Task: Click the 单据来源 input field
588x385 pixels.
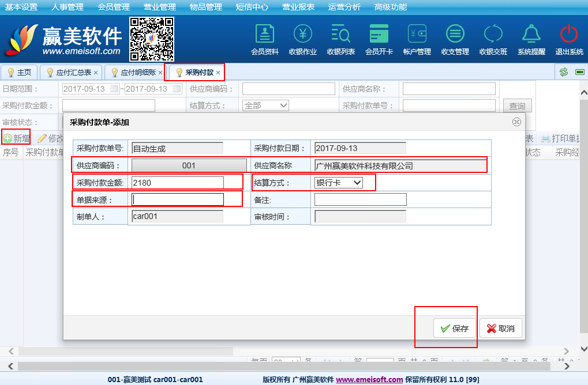Action: (x=178, y=199)
